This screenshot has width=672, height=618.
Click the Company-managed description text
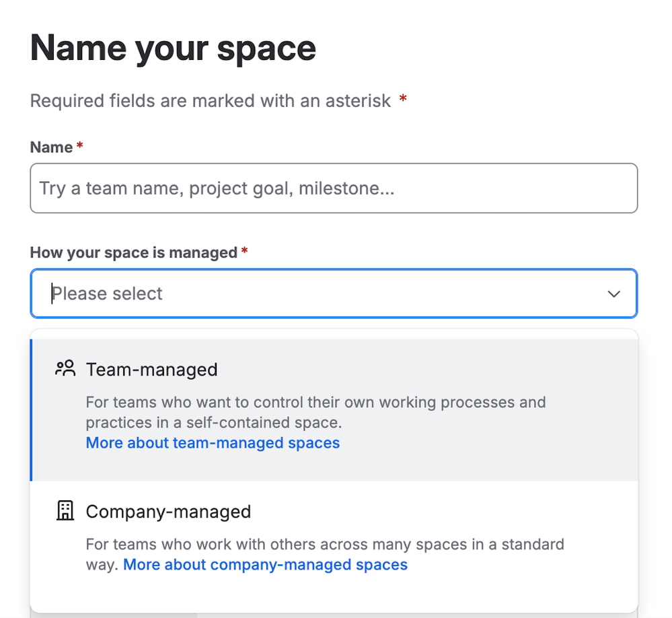point(324,544)
